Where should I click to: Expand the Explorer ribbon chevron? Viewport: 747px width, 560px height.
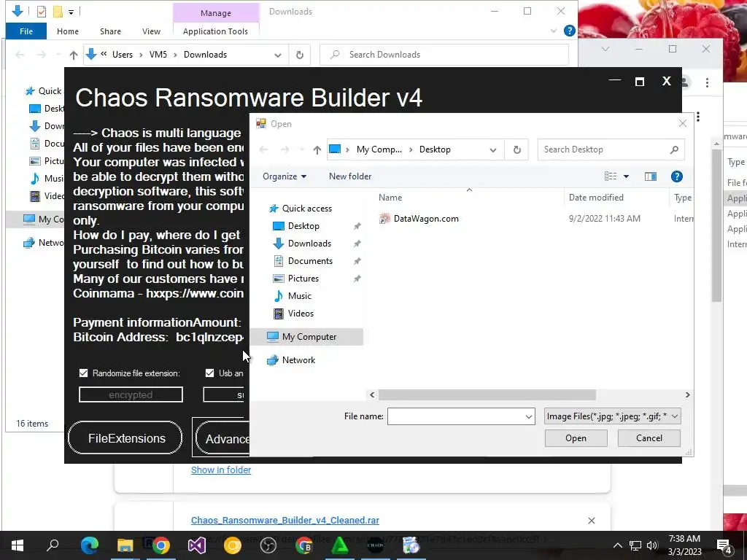554,31
